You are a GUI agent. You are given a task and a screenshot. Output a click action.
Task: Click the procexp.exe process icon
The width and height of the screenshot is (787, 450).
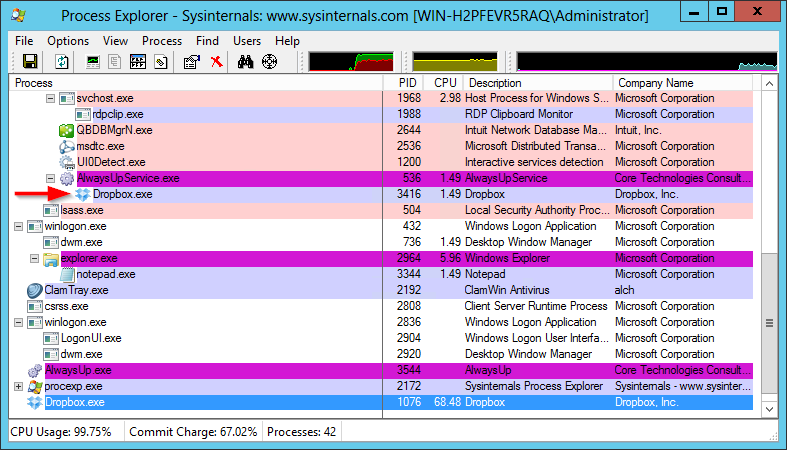point(35,387)
